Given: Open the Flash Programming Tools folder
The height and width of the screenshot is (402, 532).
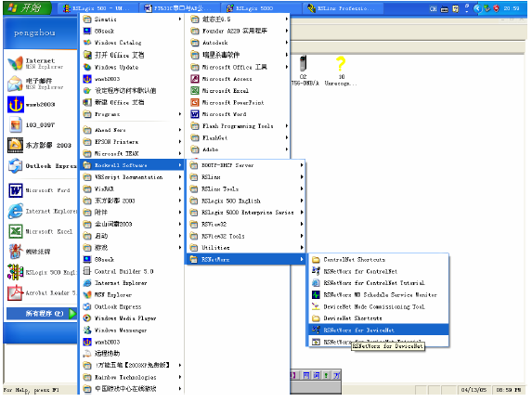Looking at the screenshot, I should [239, 126].
